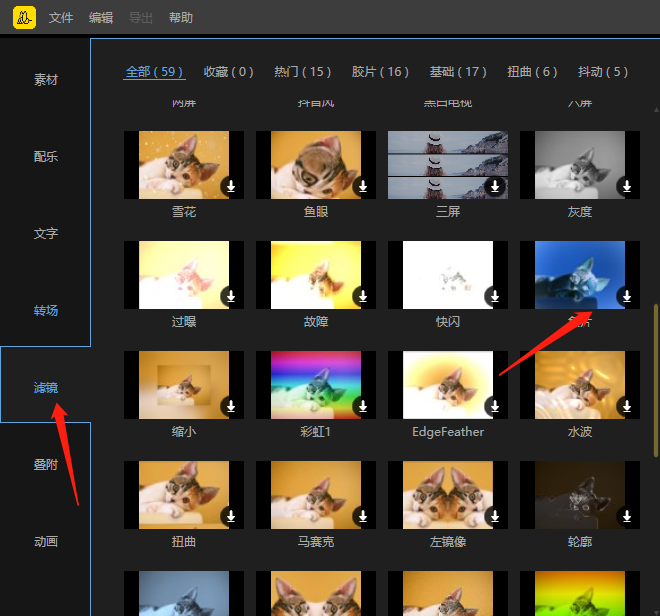Screen dimensions: 660x616
Task: Click download icon on 鱼眼 filter
Action: click(x=362, y=186)
